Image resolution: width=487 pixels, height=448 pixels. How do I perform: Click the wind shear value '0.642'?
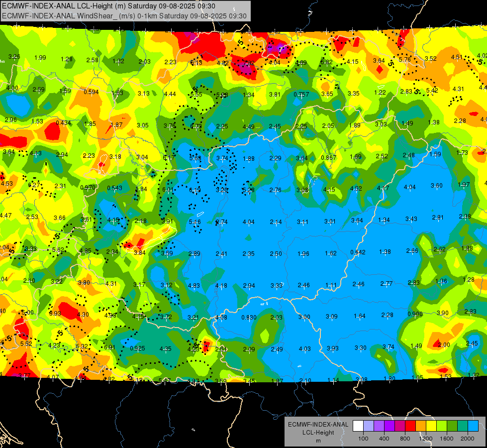[x=358, y=252]
